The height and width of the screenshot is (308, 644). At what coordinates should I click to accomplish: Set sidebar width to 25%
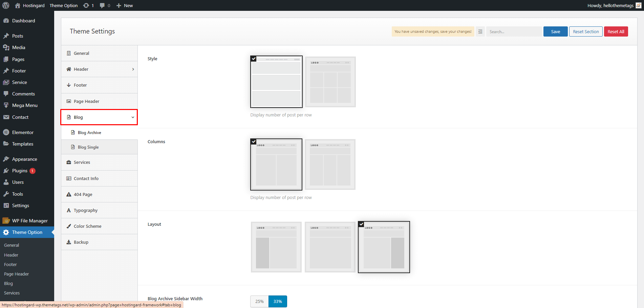point(260,301)
